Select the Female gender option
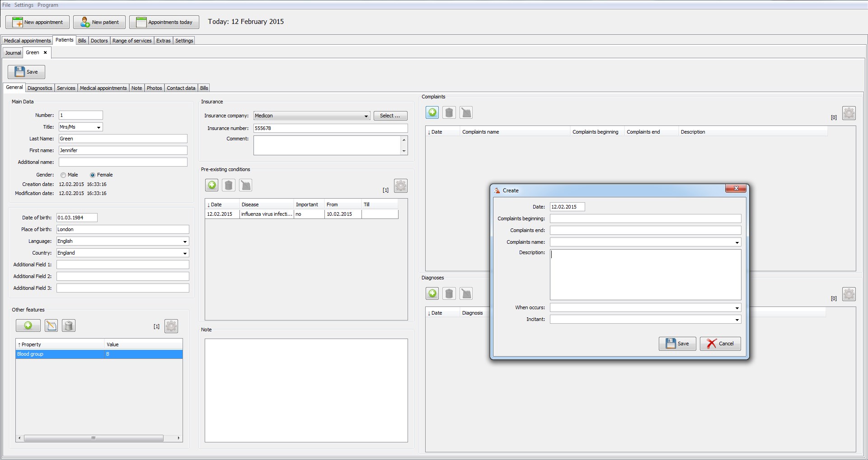This screenshot has width=868, height=460. [93, 175]
